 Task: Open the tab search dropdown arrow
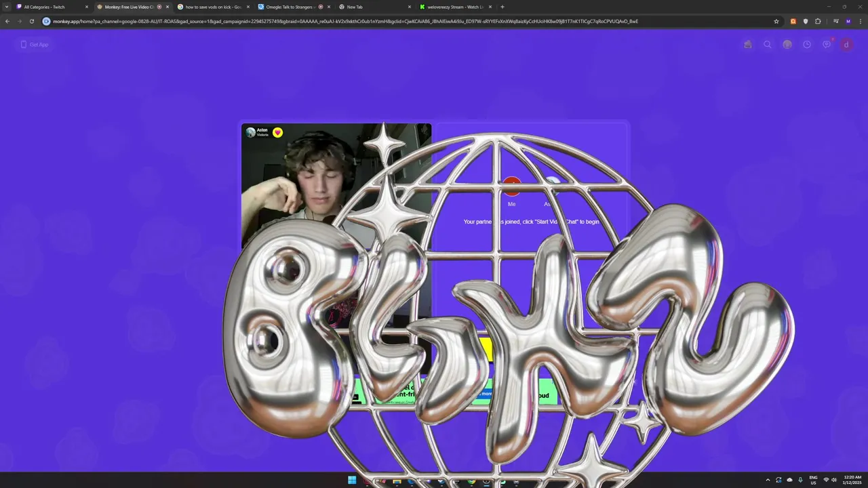point(7,7)
